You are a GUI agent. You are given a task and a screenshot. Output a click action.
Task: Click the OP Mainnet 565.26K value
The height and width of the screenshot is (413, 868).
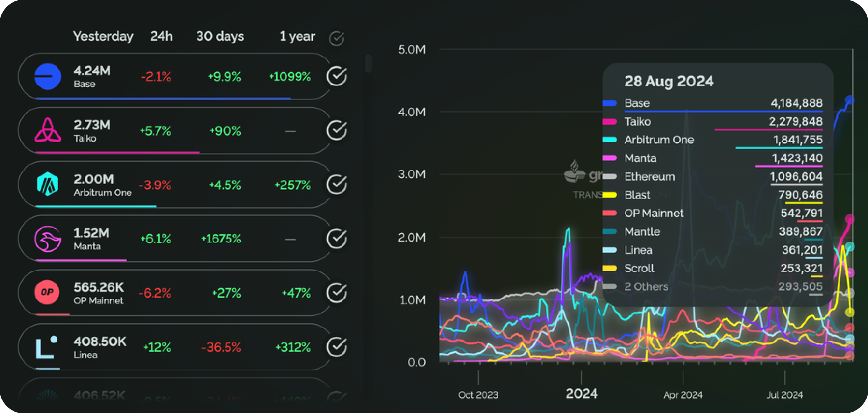tap(99, 287)
